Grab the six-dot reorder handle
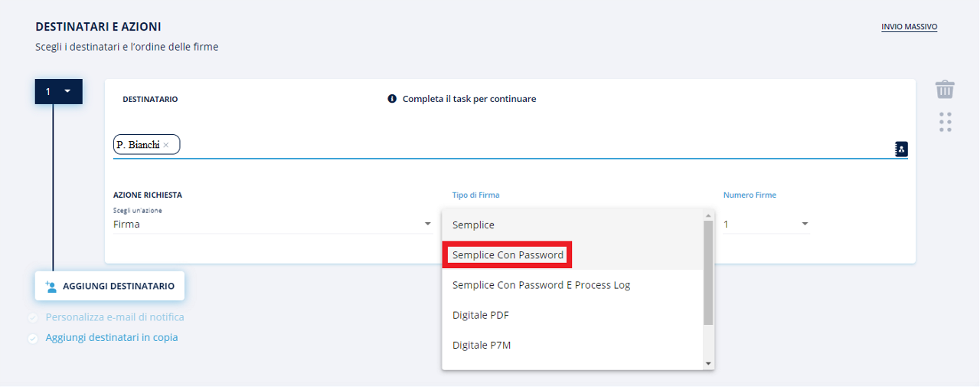 point(945,122)
